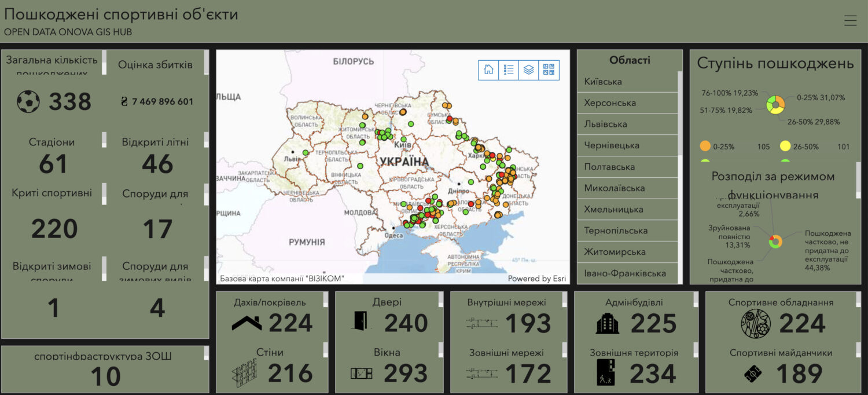Click the network icon beside Внутрішні мережі
Screen dimensions: 868x395
coord(482,323)
